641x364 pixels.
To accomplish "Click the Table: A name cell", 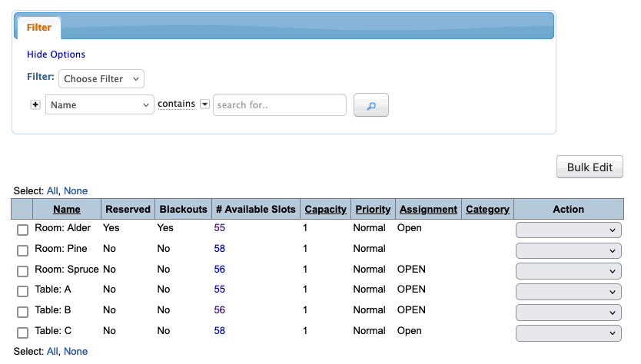I will pyautogui.click(x=53, y=290).
